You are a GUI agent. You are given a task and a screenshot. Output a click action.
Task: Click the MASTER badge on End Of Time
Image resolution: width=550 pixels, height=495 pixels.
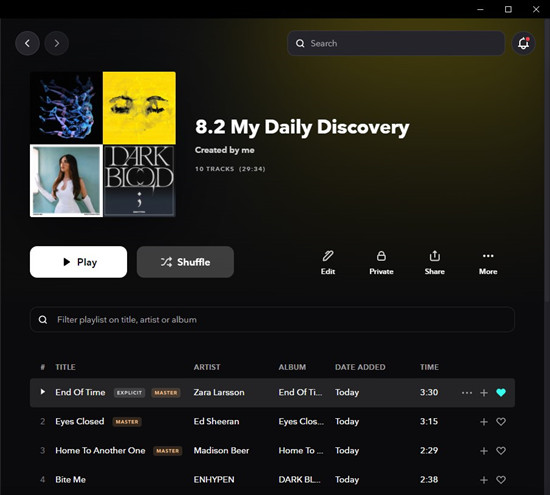point(166,393)
